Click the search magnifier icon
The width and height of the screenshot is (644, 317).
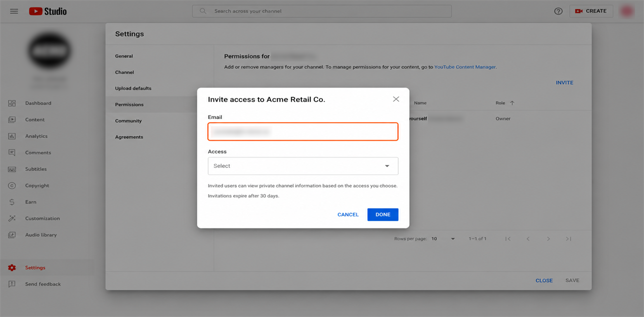[x=203, y=11]
